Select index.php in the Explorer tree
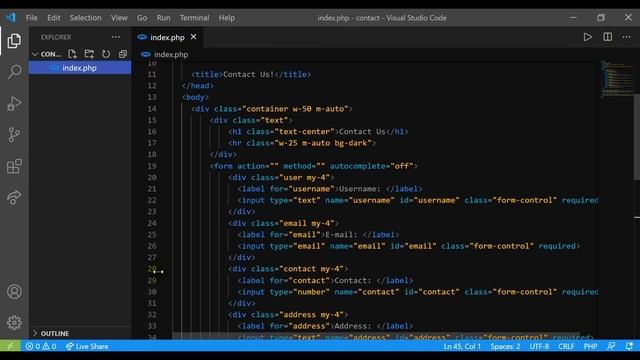This screenshot has width=640, height=360. pos(80,68)
